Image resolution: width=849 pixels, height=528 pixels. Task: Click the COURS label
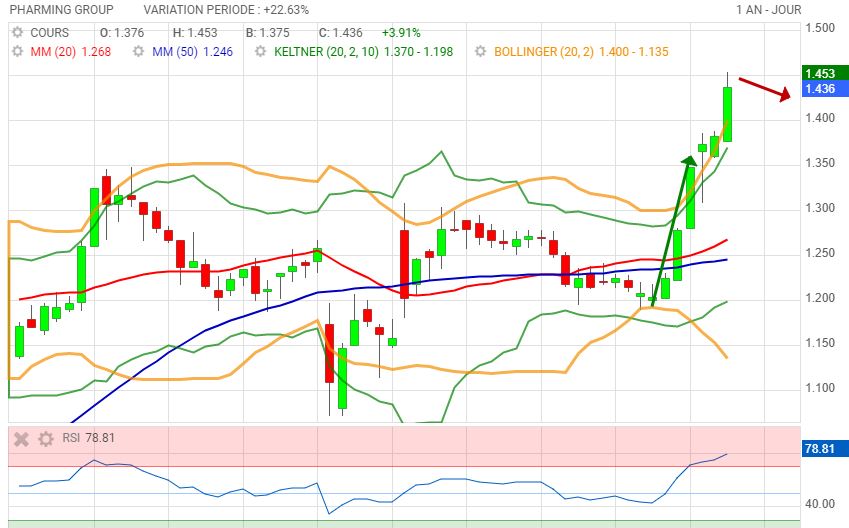(x=49, y=32)
